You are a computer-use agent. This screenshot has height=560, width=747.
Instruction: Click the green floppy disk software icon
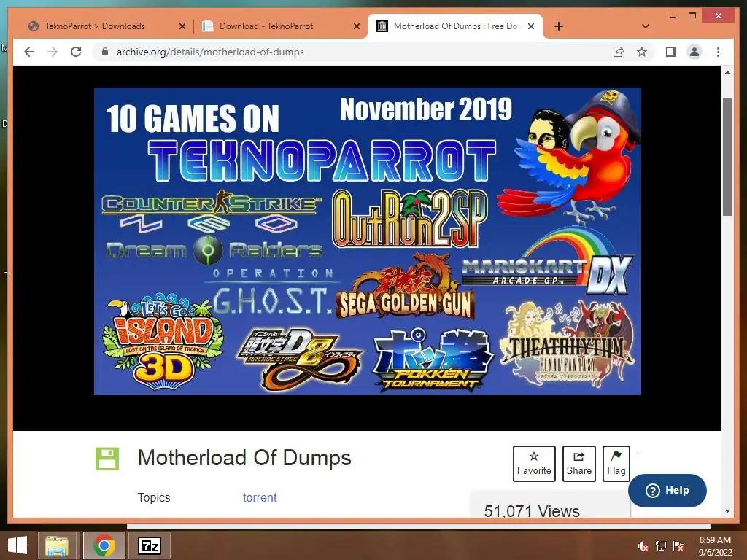pos(107,459)
